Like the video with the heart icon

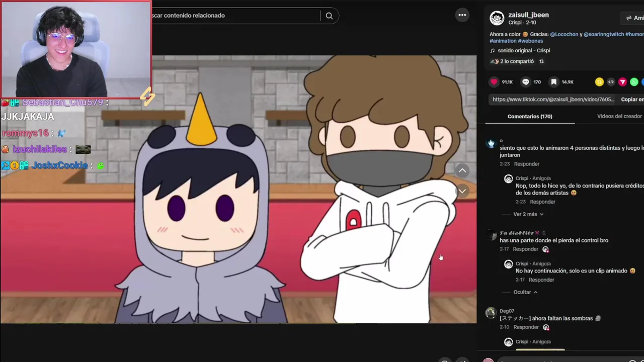(494, 82)
